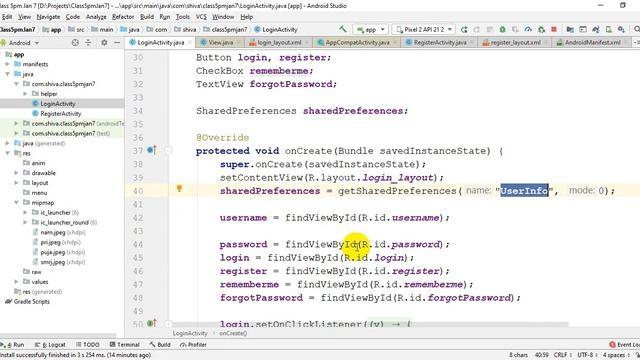Select nam.jpeg file in mipmap

point(53,232)
